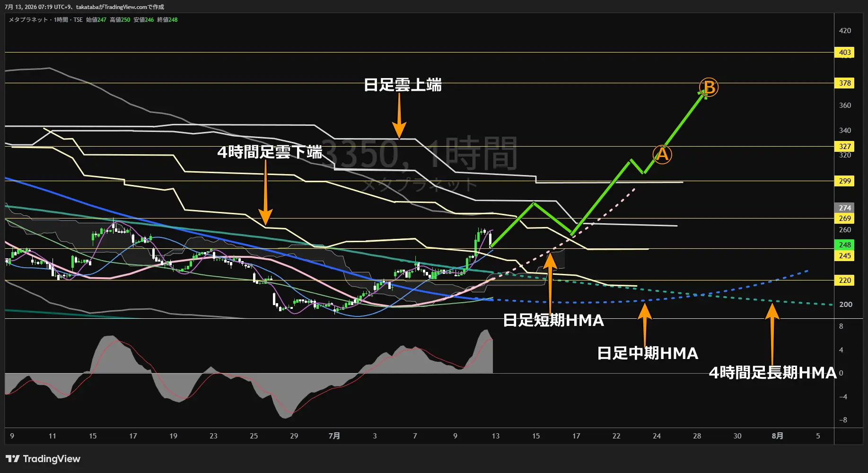Click the TradingView logo icon
Screen dimensions: 868x473
(13, 459)
